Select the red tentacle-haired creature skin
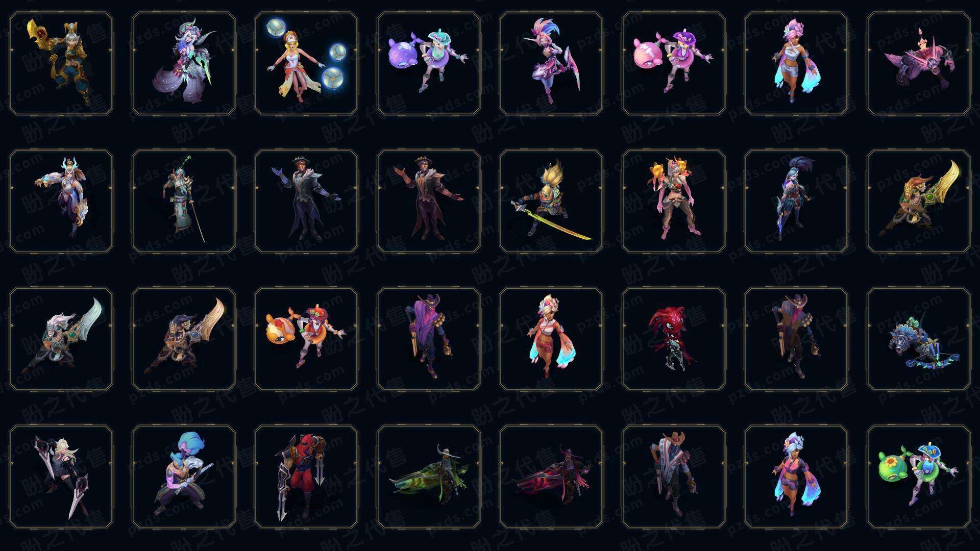The height and width of the screenshot is (551, 980). click(674, 339)
